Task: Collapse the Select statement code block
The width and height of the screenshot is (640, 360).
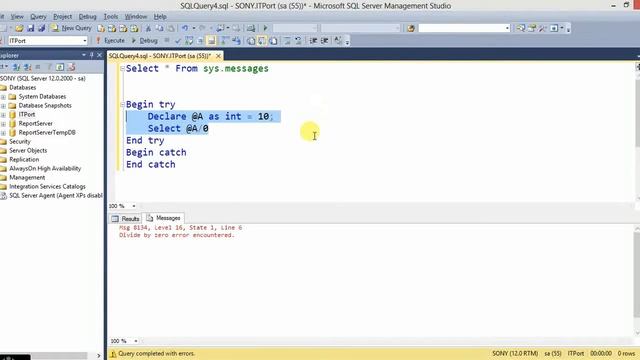Action: (122, 69)
